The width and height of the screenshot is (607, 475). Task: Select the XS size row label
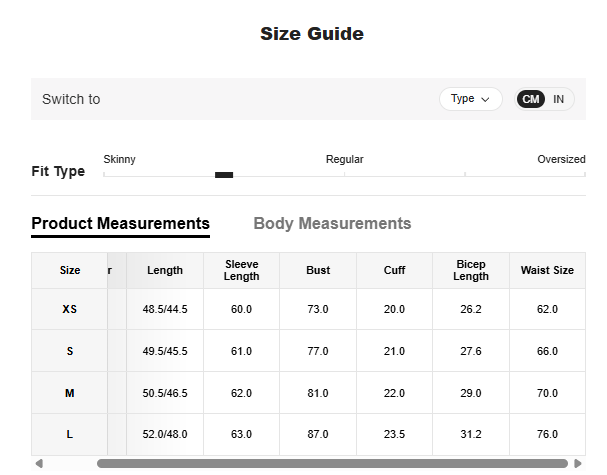coord(70,309)
